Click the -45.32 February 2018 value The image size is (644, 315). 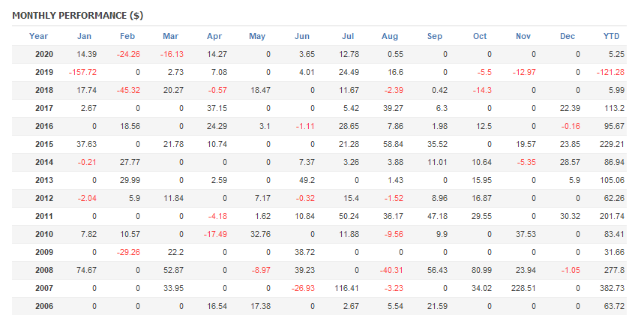point(127,90)
